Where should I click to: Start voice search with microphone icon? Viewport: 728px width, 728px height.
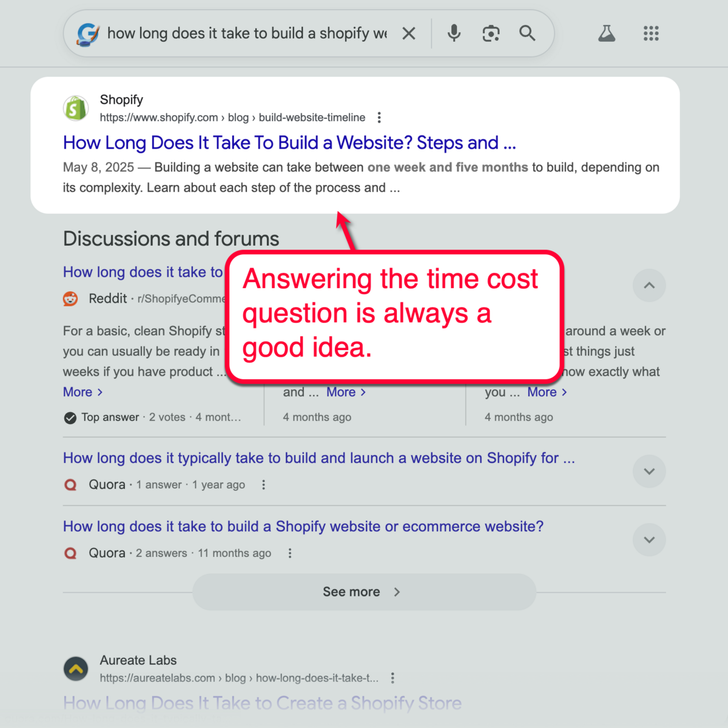point(454,33)
